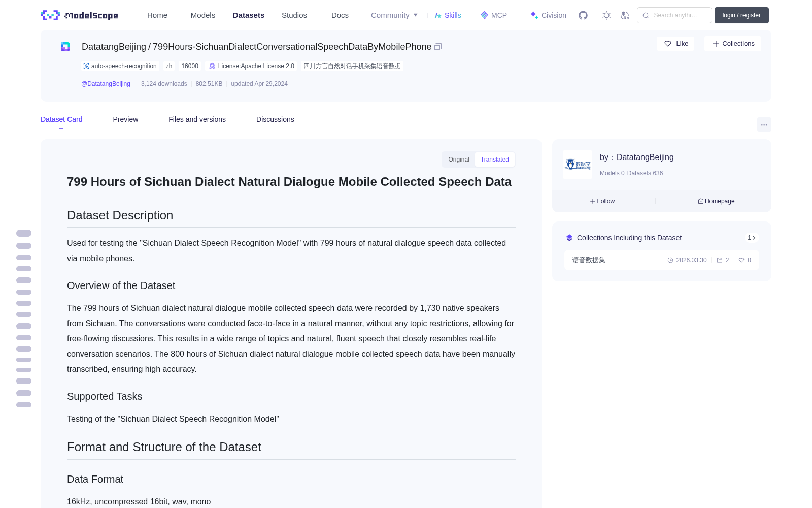The height and width of the screenshot is (508, 812).
Task: View the Discussions tab
Action: (x=275, y=119)
